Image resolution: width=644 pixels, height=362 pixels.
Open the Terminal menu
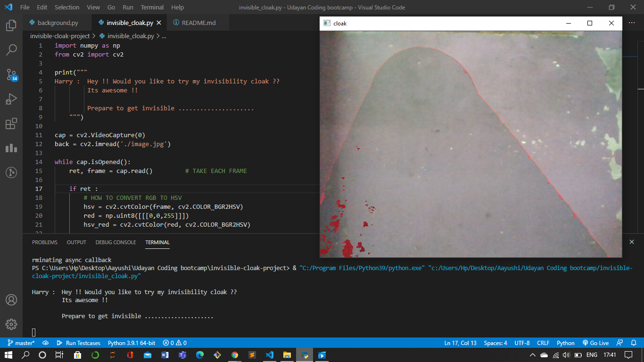click(152, 7)
